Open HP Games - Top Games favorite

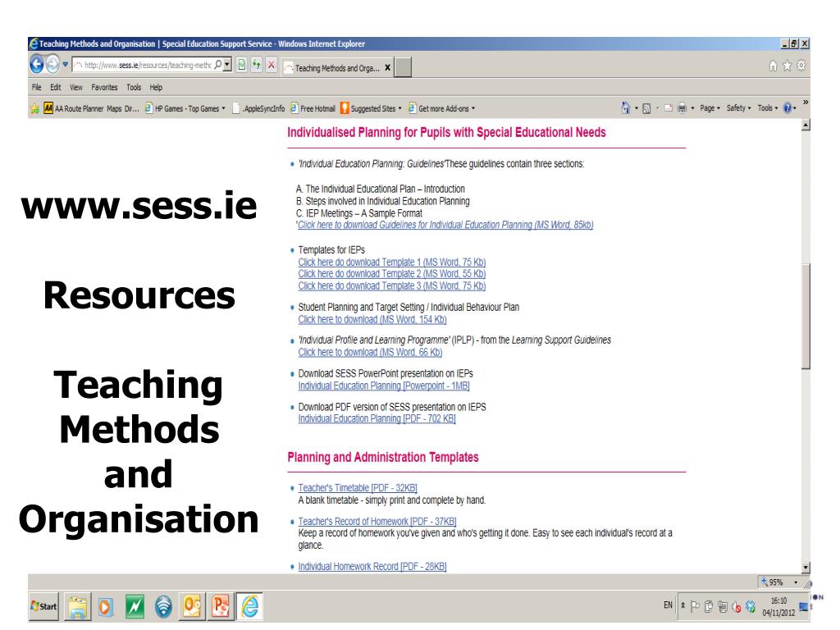click(x=182, y=109)
